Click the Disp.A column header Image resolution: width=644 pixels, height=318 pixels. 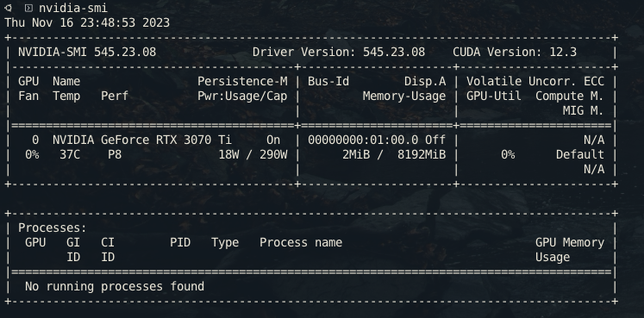pos(425,81)
